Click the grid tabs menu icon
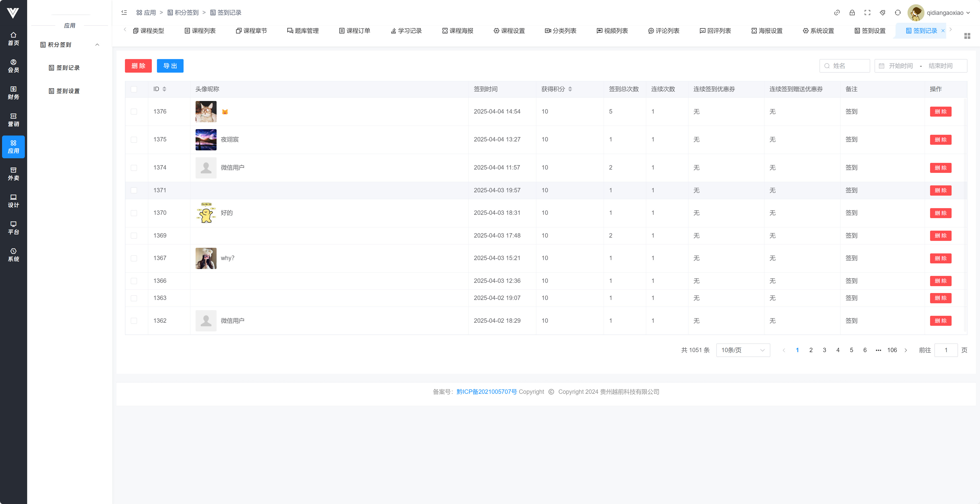The width and height of the screenshot is (980, 504). click(967, 36)
